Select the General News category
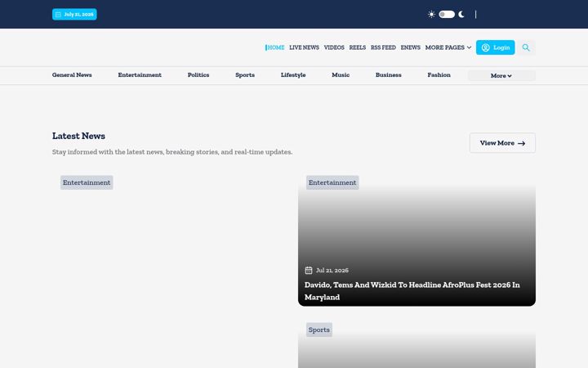 pos(72,74)
